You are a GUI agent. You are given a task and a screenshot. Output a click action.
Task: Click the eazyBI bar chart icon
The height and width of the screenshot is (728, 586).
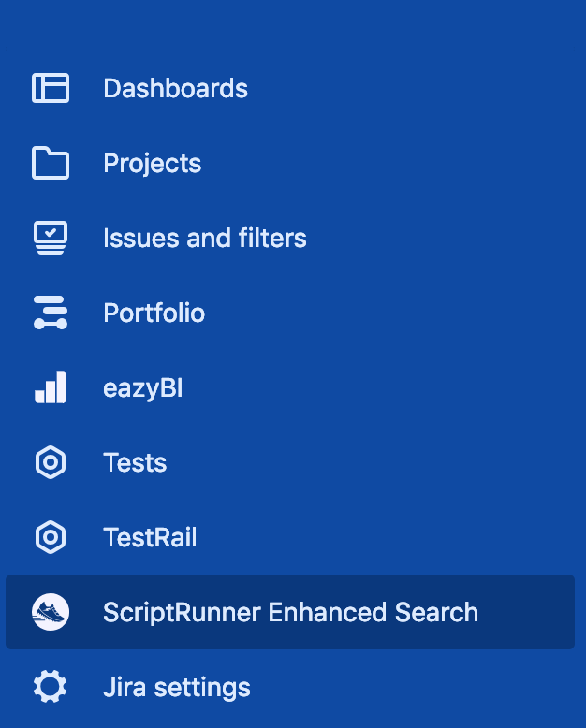point(51,387)
